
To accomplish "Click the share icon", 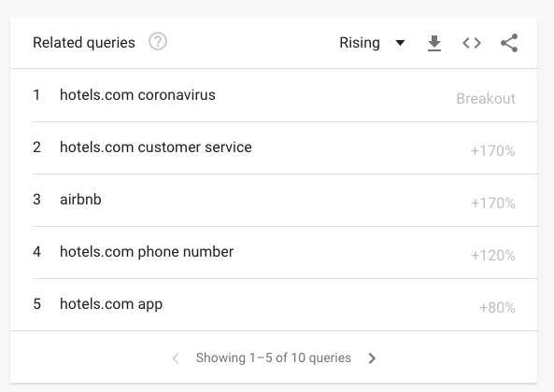I will (x=509, y=43).
